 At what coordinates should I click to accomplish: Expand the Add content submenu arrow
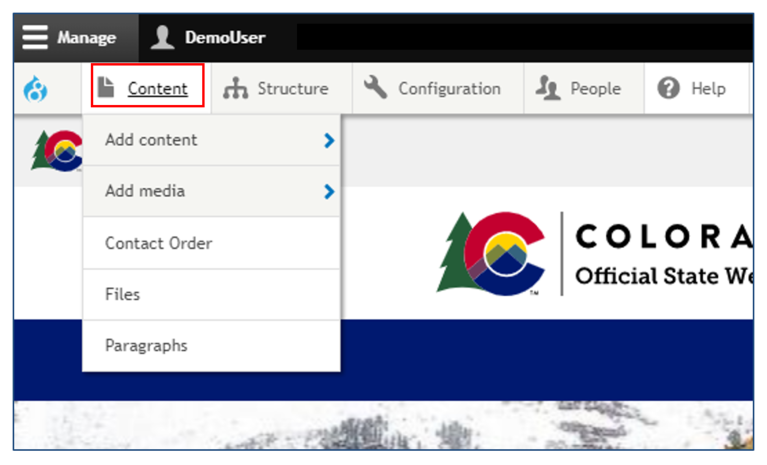click(329, 141)
